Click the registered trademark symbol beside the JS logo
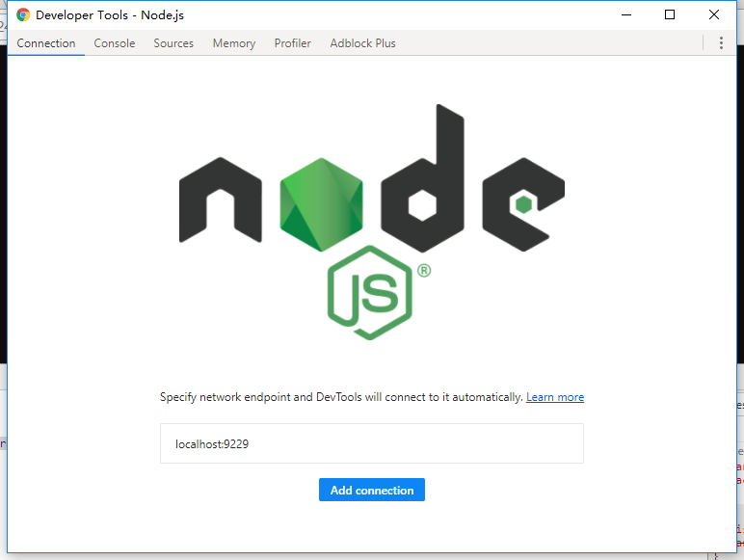This screenshot has width=744, height=560. point(424,271)
